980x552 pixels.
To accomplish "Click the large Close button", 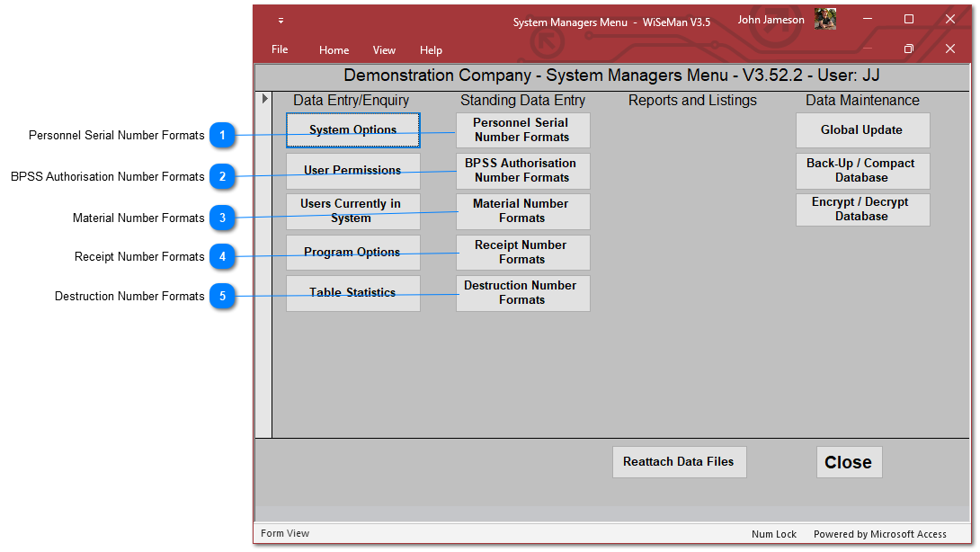I will [x=848, y=462].
